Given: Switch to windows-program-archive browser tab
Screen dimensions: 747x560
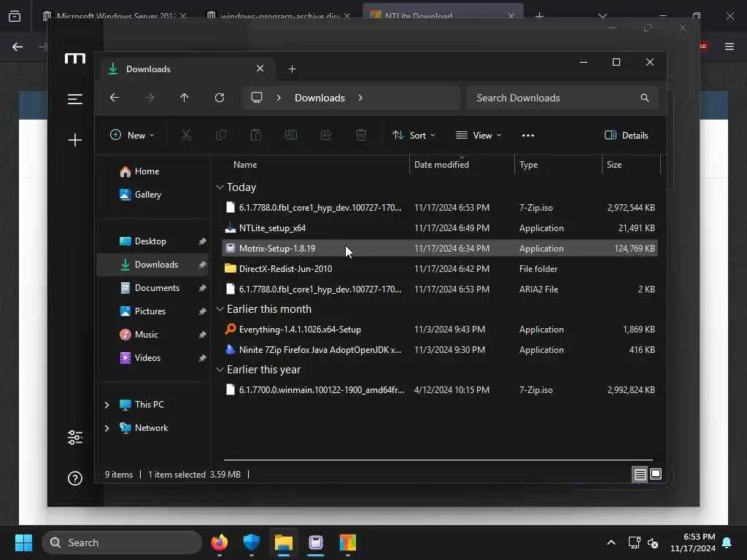Looking at the screenshot, I should [279, 15].
